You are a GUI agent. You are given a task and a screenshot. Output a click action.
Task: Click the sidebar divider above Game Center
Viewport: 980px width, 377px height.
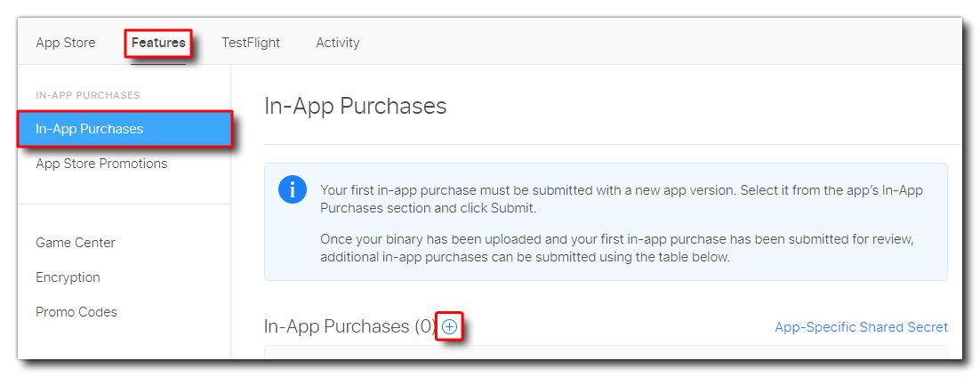click(x=123, y=205)
